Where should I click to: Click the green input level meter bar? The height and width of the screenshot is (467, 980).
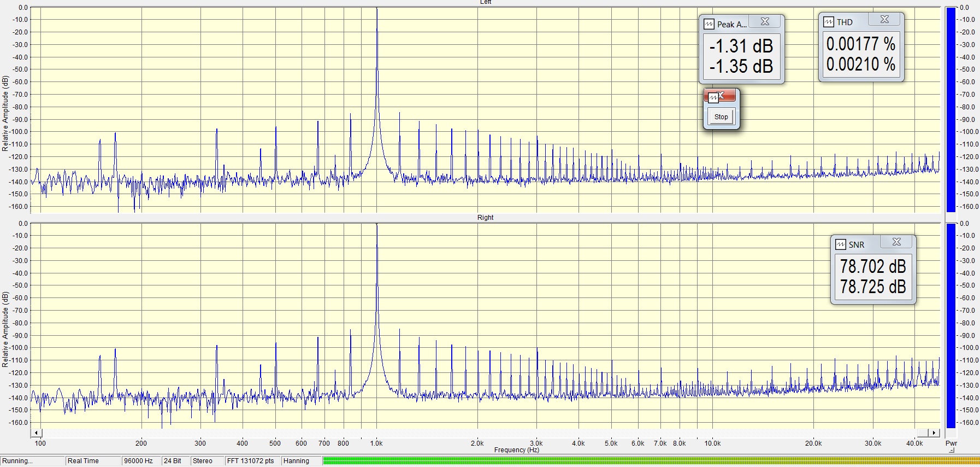pyautogui.click(x=651, y=461)
